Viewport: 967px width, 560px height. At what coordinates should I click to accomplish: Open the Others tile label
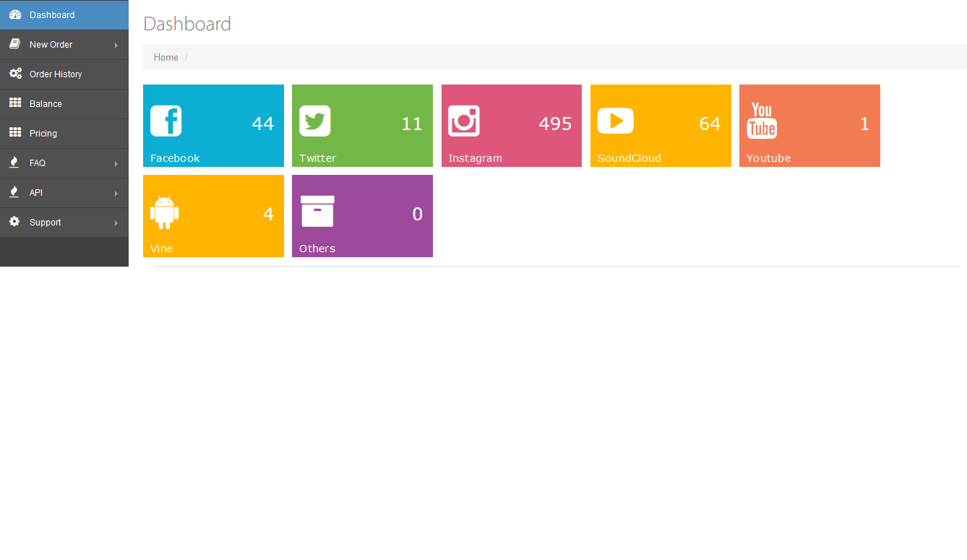tap(317, 249)
